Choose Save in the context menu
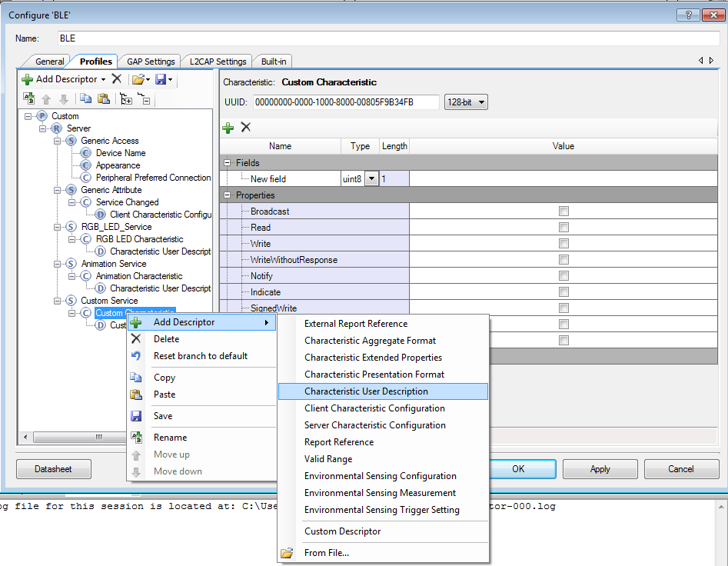 click(202, 416)
